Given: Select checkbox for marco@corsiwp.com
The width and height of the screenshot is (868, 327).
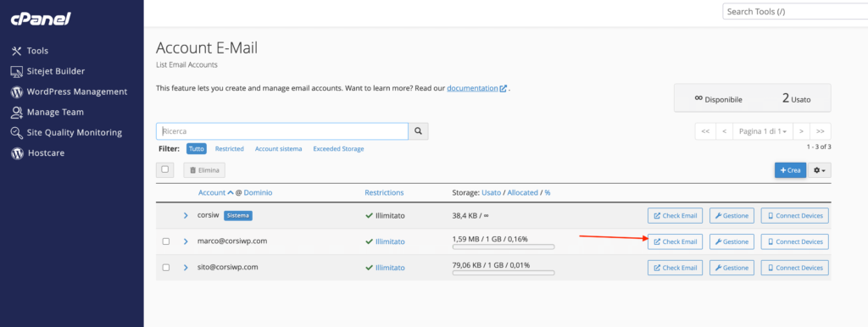Looking at the screenshot, I should click(165, 241).
